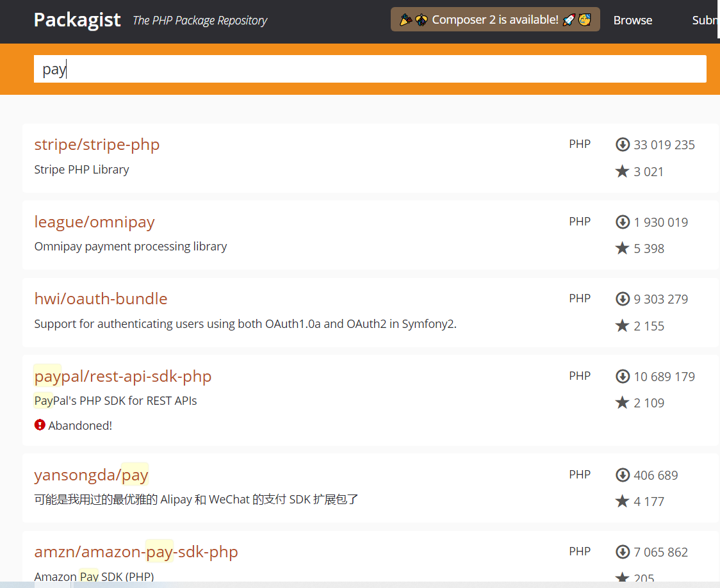Click download icon for paypal/rest-api-sdk-php
The height and width of the screenshot is (588, 720).
(622, 377)
